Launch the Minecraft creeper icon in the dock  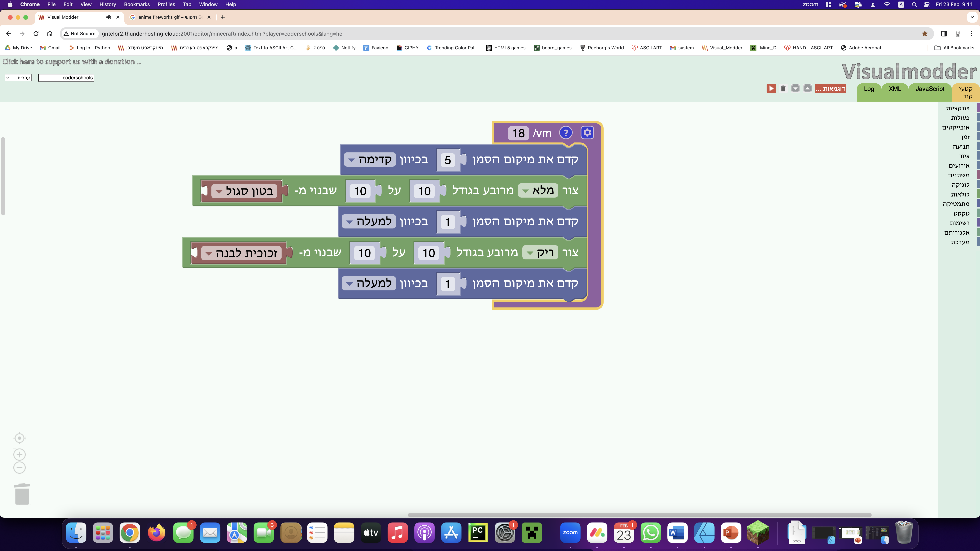(x=532, y=533)
